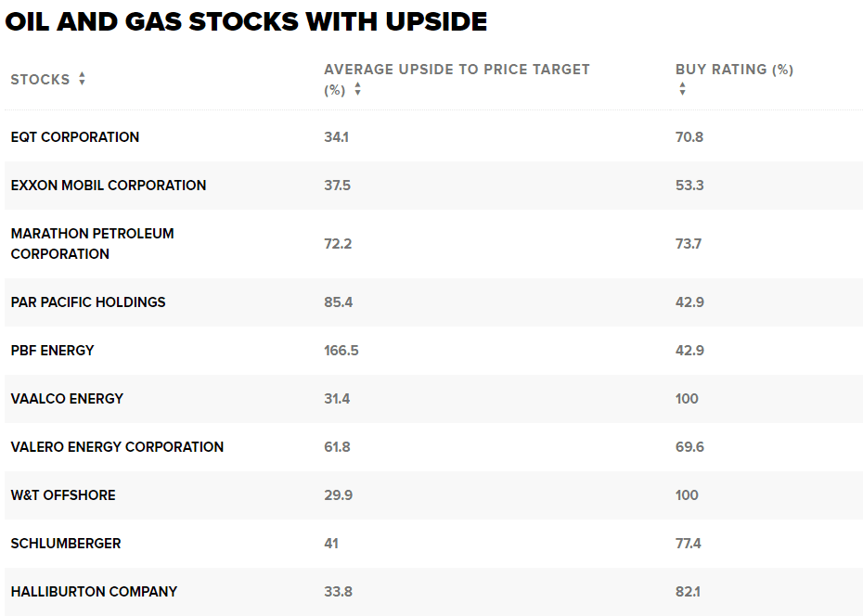Open the EQT Corporation row
Viewport: 863px width, 616px height.
[75, 137]
